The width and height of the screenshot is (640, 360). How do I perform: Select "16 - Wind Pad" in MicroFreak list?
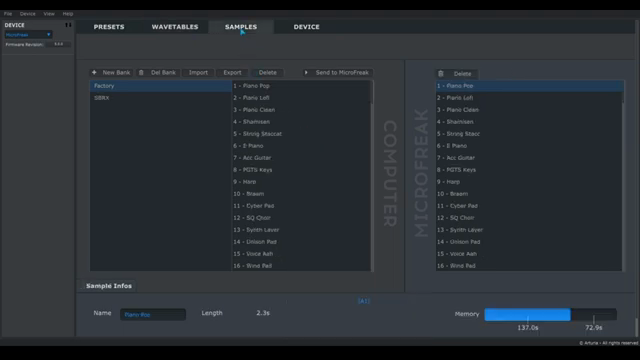[x=529, y=266]
